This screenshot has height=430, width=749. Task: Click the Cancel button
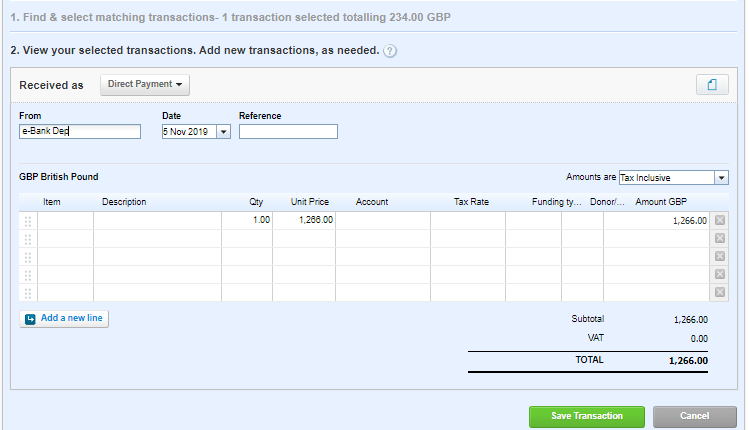coord(694,416)
